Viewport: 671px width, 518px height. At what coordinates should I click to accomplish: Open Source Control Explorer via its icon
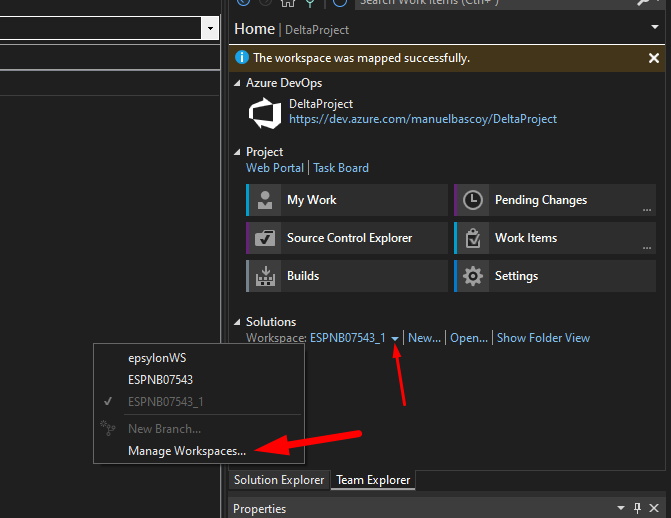(x=266, y=238)
